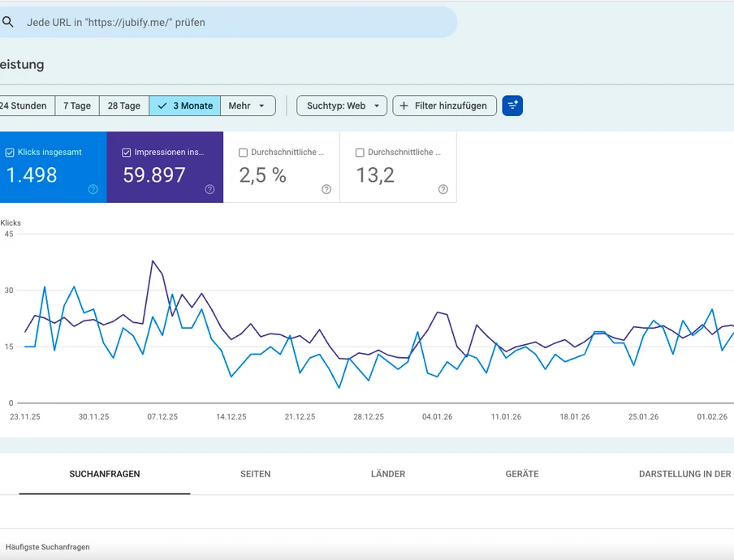Disable the Klicks insgesamt checkbox
734x560 pixels.
coord(10,151)
